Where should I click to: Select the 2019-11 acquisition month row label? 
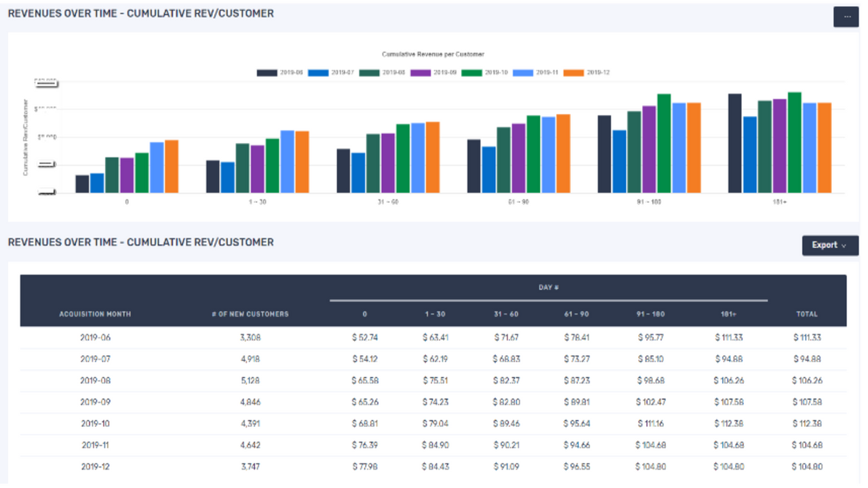(x=95, y=446)
